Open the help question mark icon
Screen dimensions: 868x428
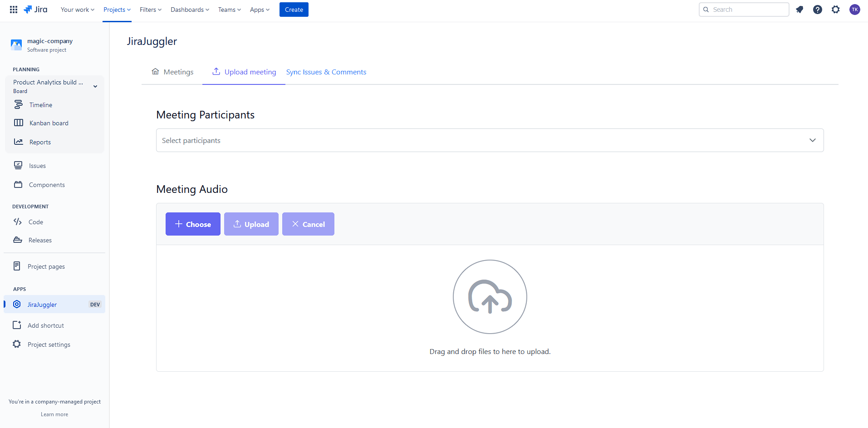[x=818, y=10]
